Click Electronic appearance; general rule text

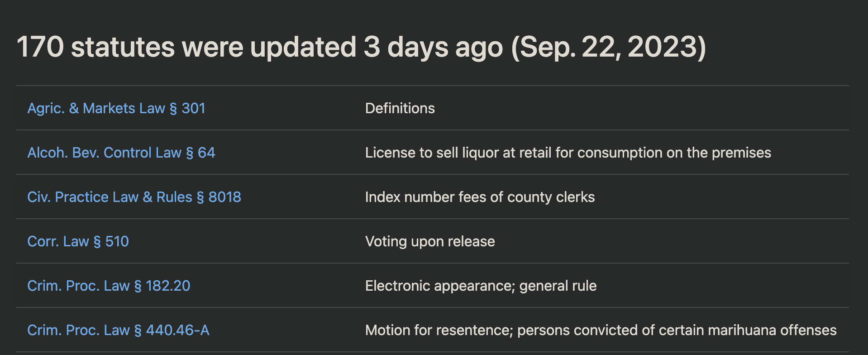tap(481, 286)
